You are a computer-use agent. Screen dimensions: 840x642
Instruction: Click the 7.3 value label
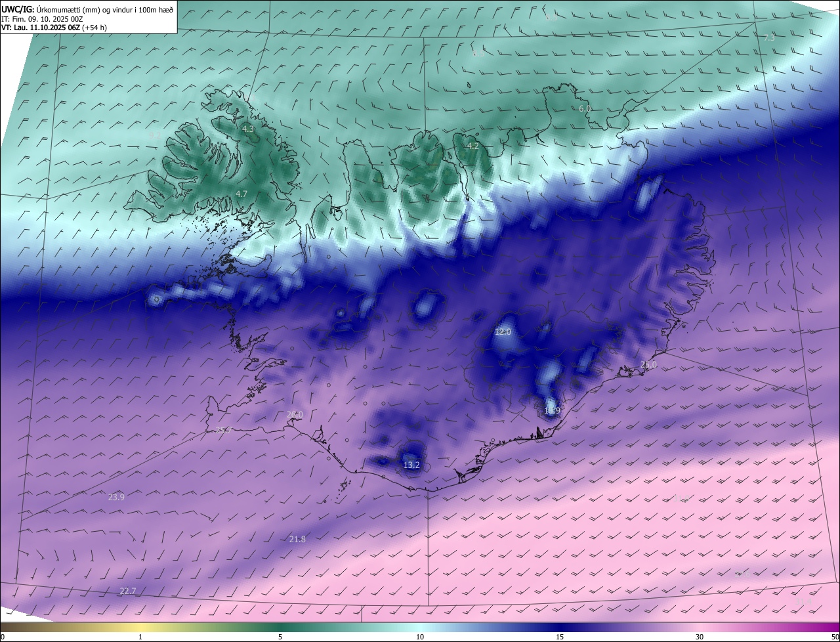click(x=769, y=38)
